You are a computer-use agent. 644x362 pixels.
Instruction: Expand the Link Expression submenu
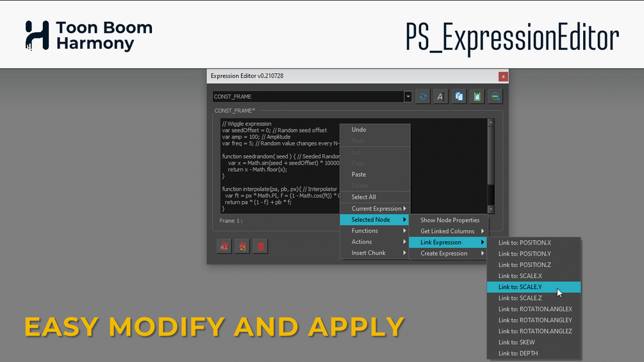tap(448, 242)
